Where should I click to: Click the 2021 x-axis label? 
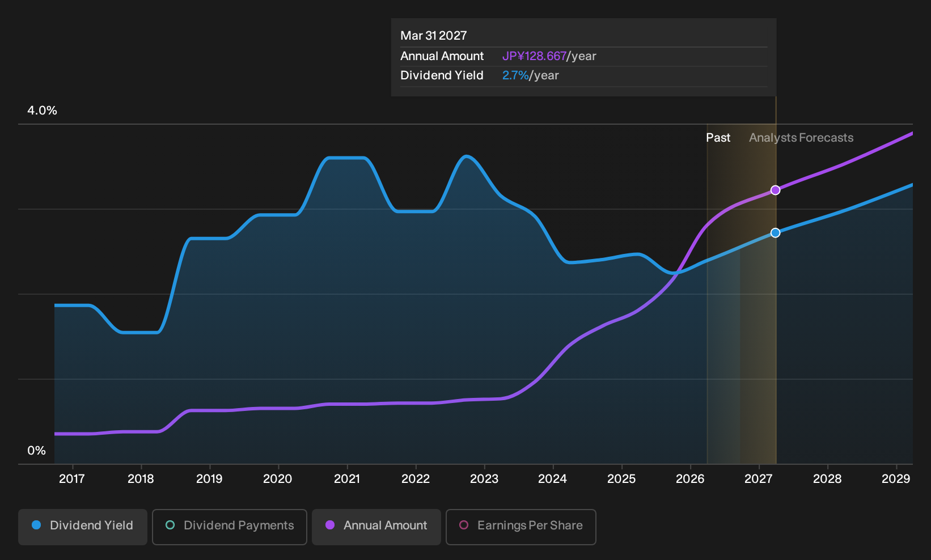point(347,479)
